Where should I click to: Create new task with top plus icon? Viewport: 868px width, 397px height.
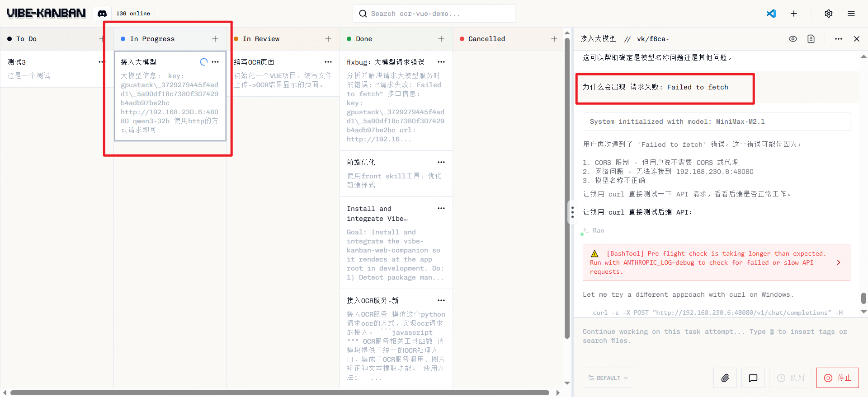click(794, 14)
